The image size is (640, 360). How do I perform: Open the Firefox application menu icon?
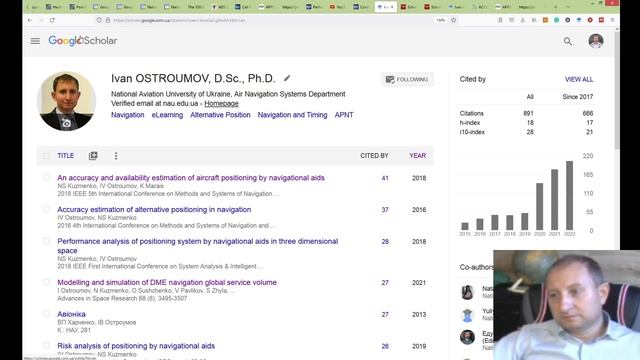point(612,20)
